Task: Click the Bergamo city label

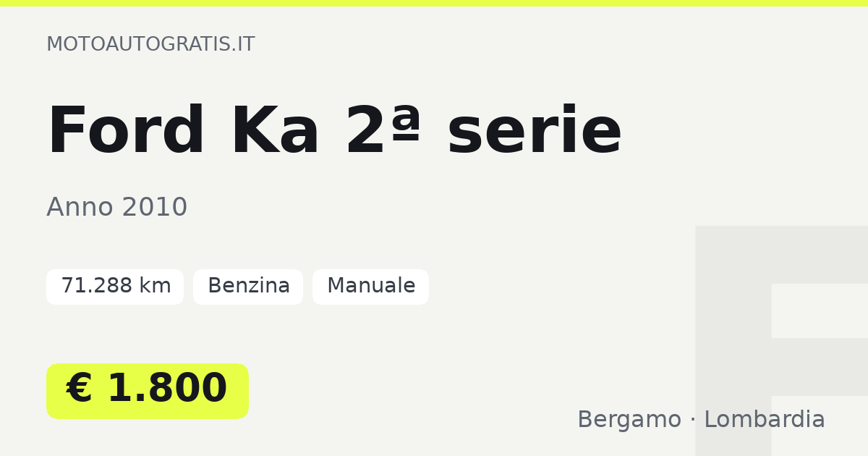Action: click(x=629, y=420)
